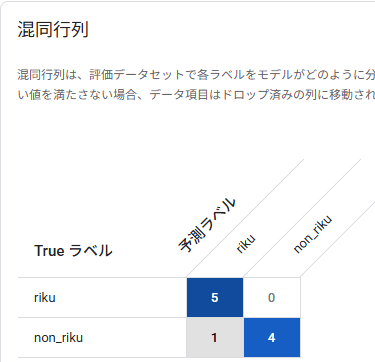Image resolution: width=375 pixels, height=362 pixels.
Task: Click 混同行列は at the description's start
Action: [x=47, y=75]
